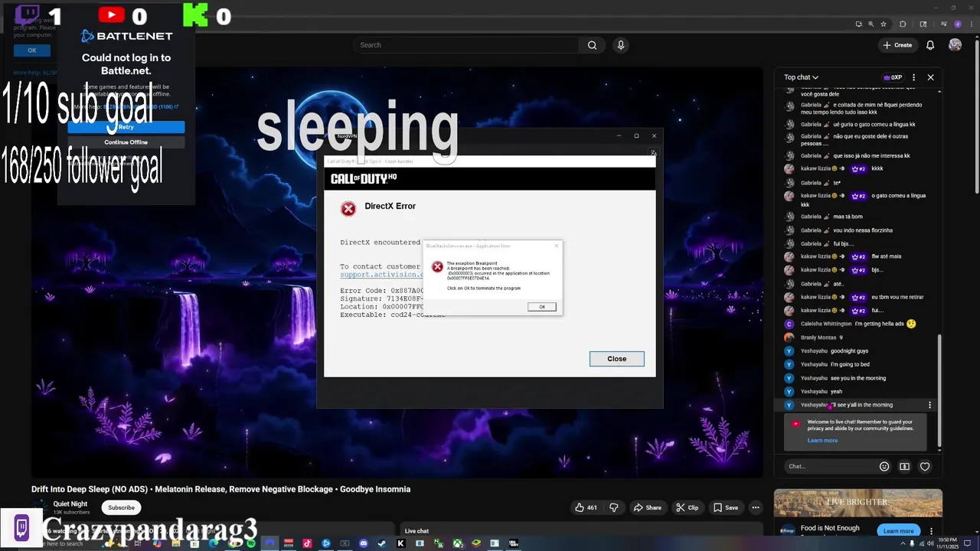This screenshot has width=980, height=551.
Task: Expand the Top chat dropdown
Action: tap(801, 77)
